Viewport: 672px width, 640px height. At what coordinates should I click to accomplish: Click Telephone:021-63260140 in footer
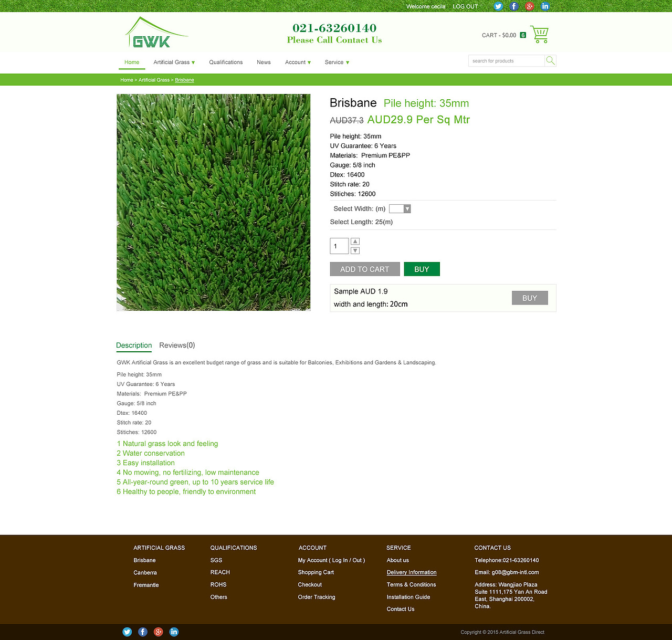tap(507, 560)
